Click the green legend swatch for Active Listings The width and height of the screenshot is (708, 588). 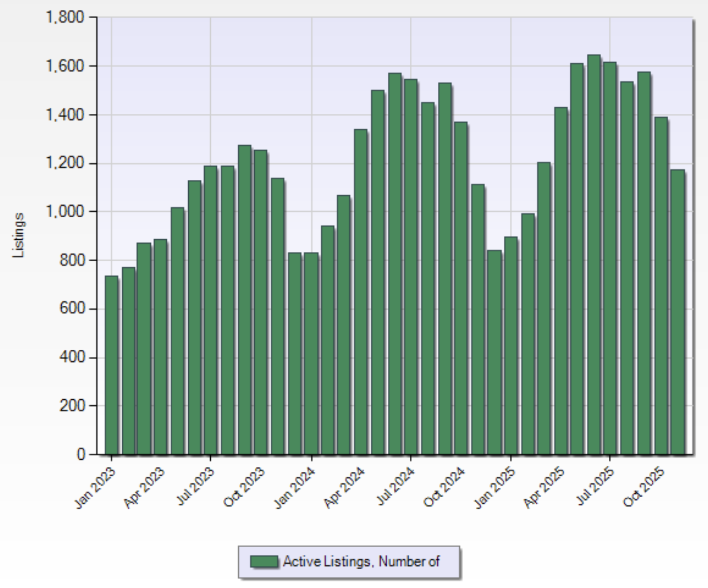[x=264, y=561]
